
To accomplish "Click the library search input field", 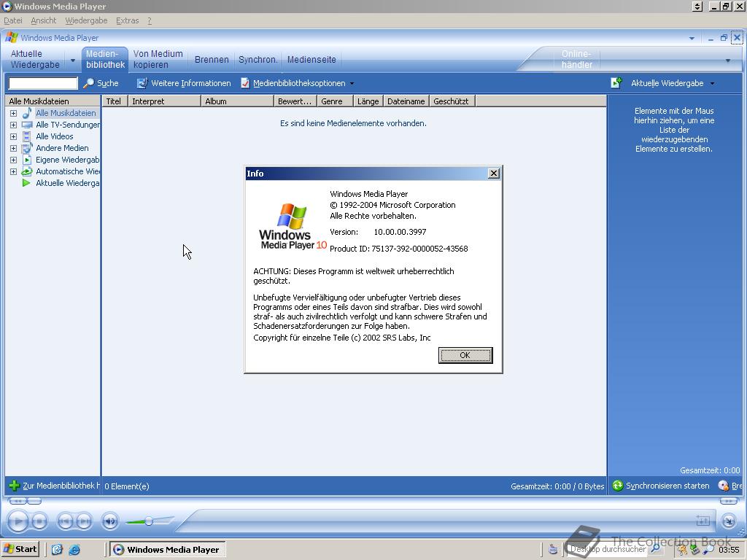I will [43, 83].
